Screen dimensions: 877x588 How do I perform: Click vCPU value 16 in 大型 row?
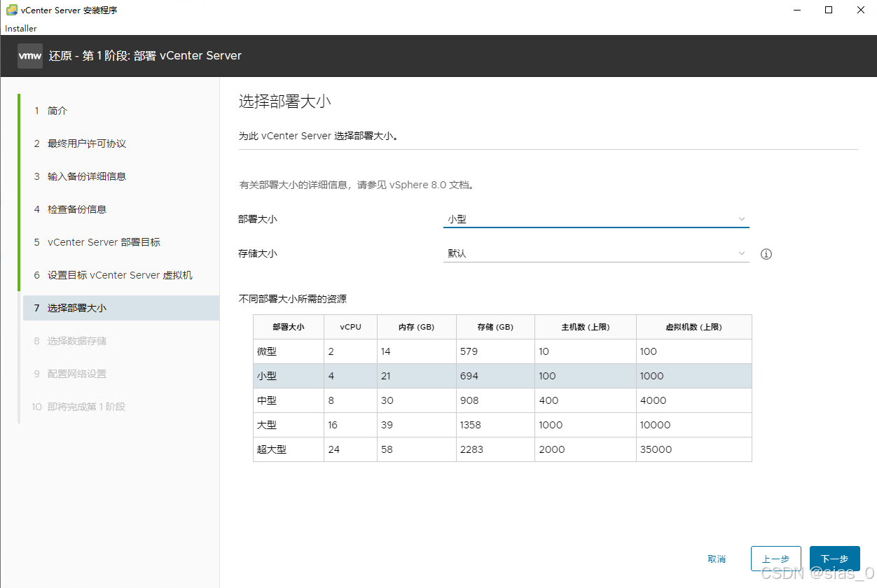(x=333, y=425)
